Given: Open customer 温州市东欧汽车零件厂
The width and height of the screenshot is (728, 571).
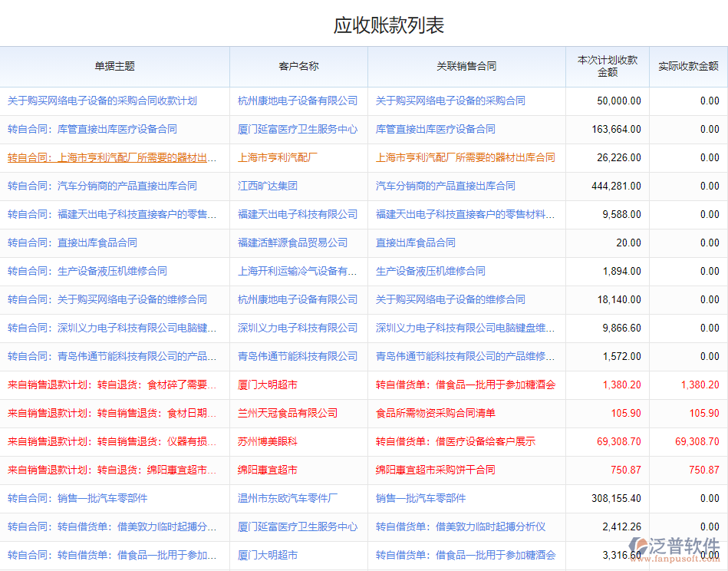Looking at the screenshot, I should point(298,498).
